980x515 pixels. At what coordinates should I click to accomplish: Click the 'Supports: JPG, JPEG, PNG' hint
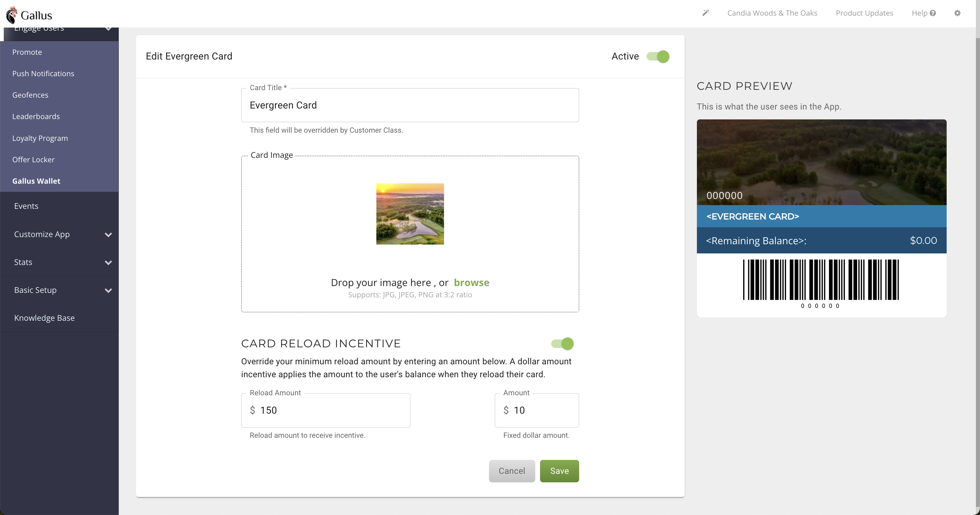point(410,295)
